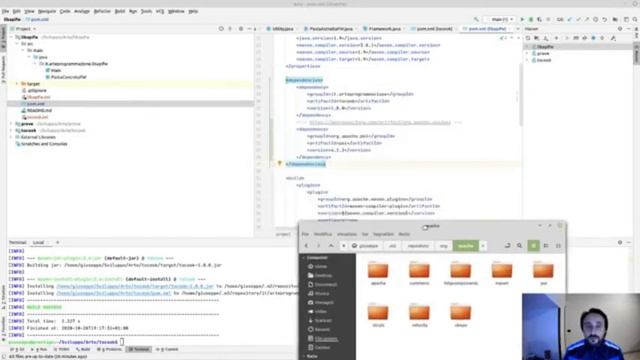Click the Git rollback arrow icon in toolbar
This screenshot has height=360, width=640.
click(x=604, y=19)
